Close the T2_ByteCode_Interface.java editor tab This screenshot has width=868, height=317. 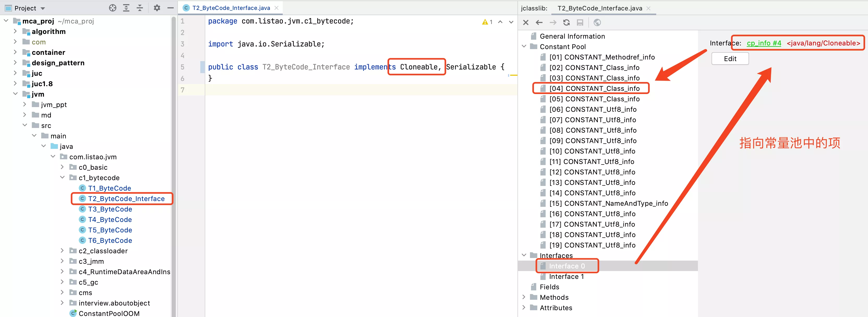[276, 8]
